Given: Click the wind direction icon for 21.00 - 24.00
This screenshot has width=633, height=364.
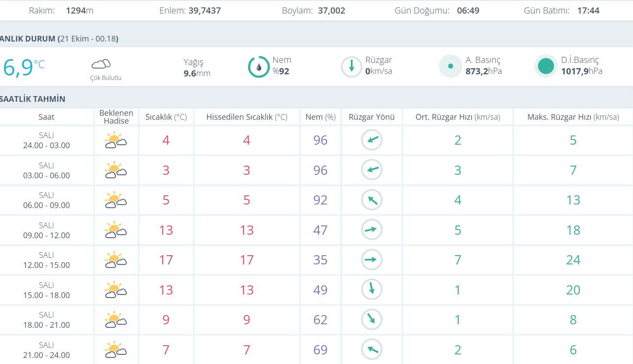Looking at the screenshot, I should click(371, 350).
